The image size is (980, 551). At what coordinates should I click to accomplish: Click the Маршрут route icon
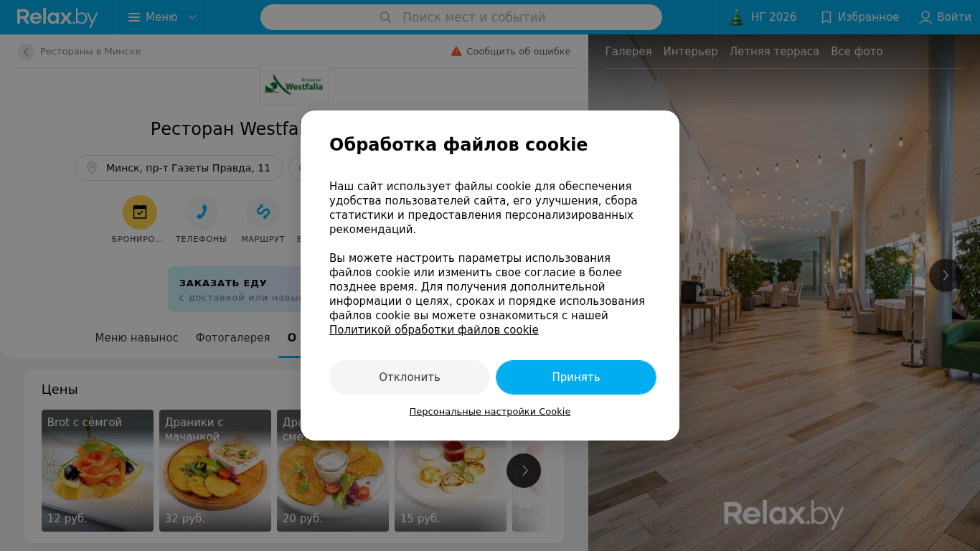263,212
